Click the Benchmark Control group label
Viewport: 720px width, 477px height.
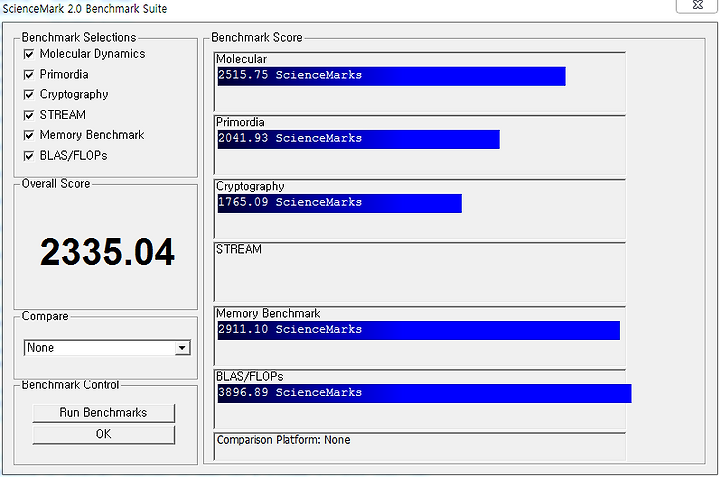tap(70, 385)
